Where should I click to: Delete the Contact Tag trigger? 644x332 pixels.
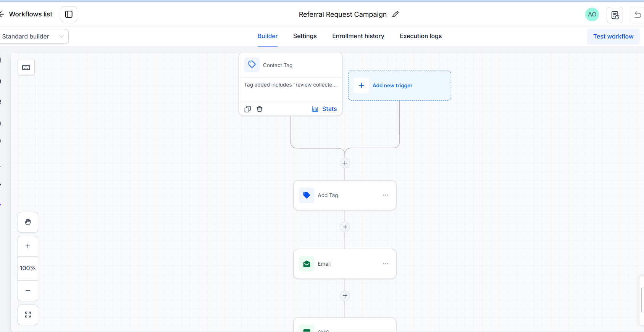point(260,109)
